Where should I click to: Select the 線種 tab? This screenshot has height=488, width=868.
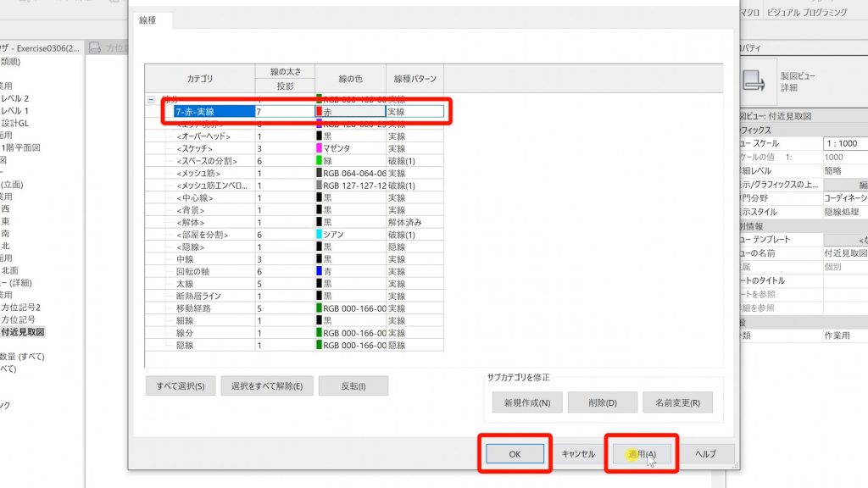(153, 19)
